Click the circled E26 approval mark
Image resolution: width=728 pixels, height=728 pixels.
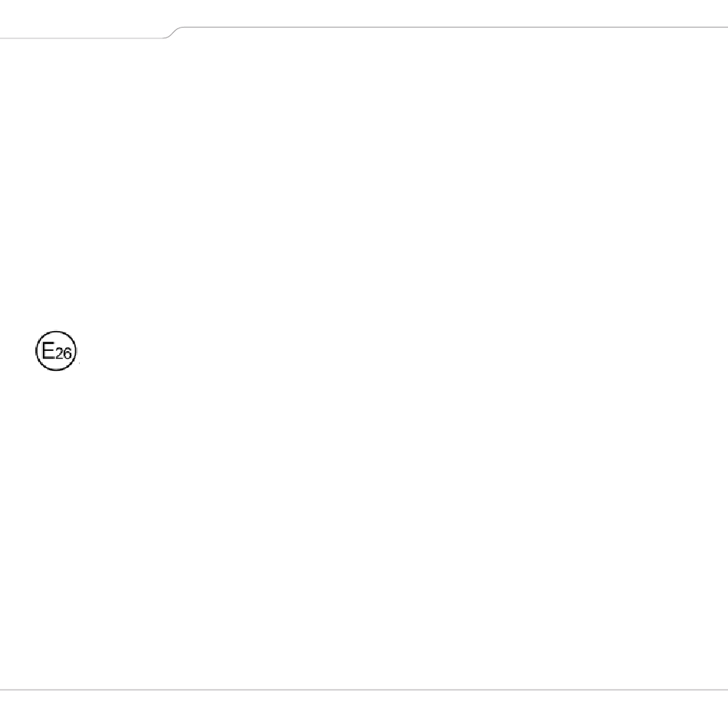pos(57,353)
